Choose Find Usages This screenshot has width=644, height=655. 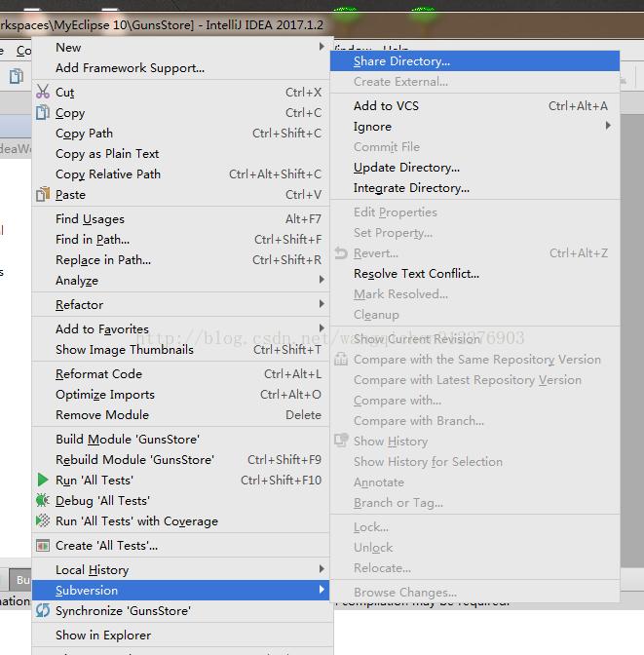[180, 218]
